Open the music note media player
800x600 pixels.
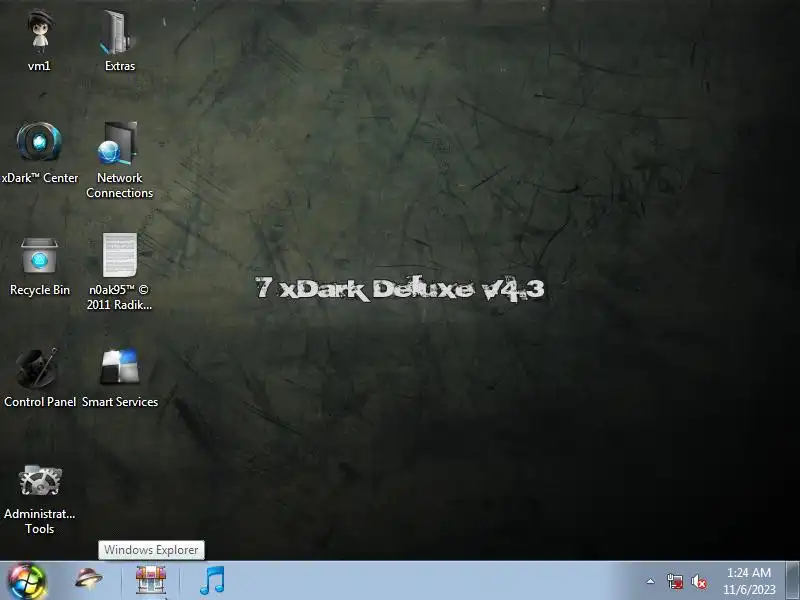click(x=212, y=580)
